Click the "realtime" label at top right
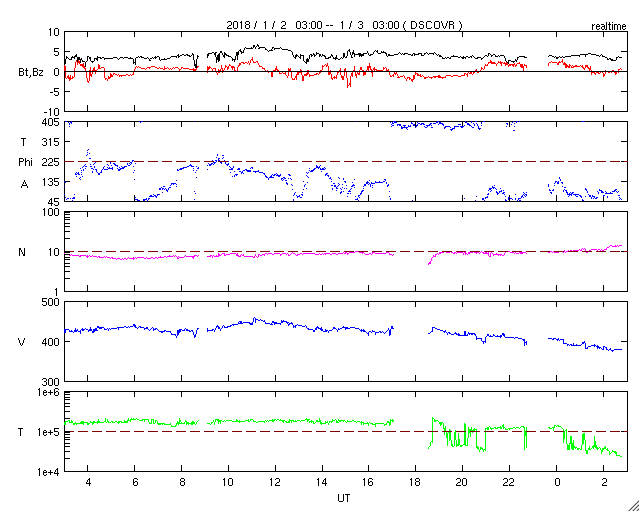 609,27
